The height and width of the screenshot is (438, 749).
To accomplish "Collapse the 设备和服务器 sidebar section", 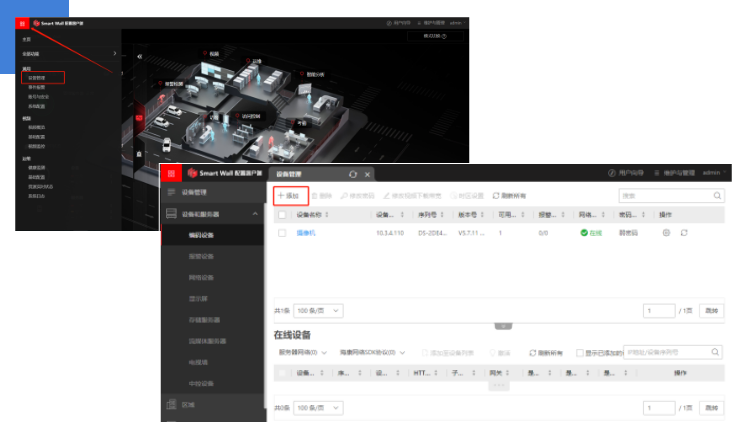I will (x=253, y=214).
